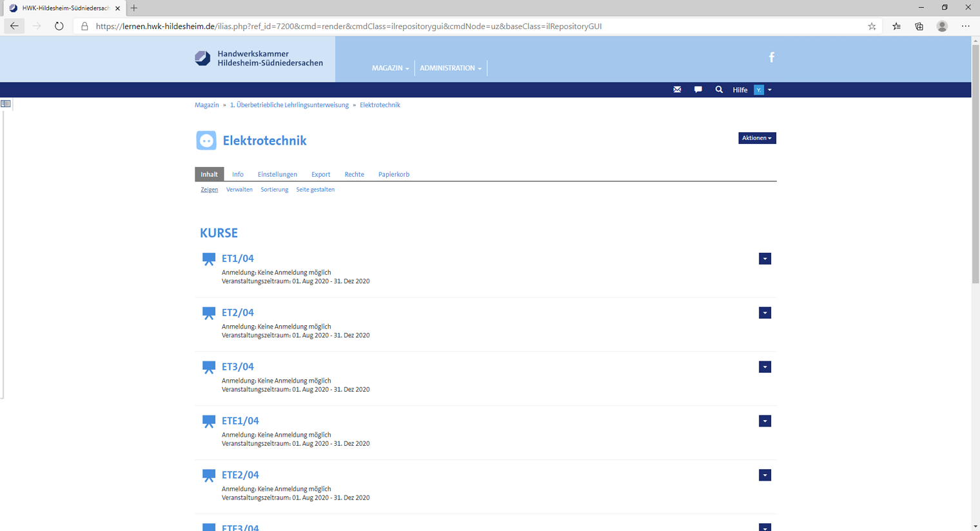
Task: Click the KURSE section heading
Action: coord(219,233)
